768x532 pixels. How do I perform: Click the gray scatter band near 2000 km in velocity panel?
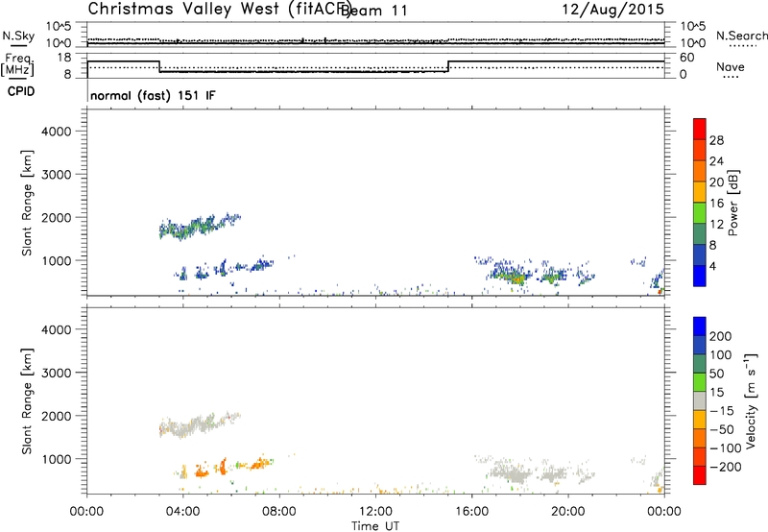199,424
